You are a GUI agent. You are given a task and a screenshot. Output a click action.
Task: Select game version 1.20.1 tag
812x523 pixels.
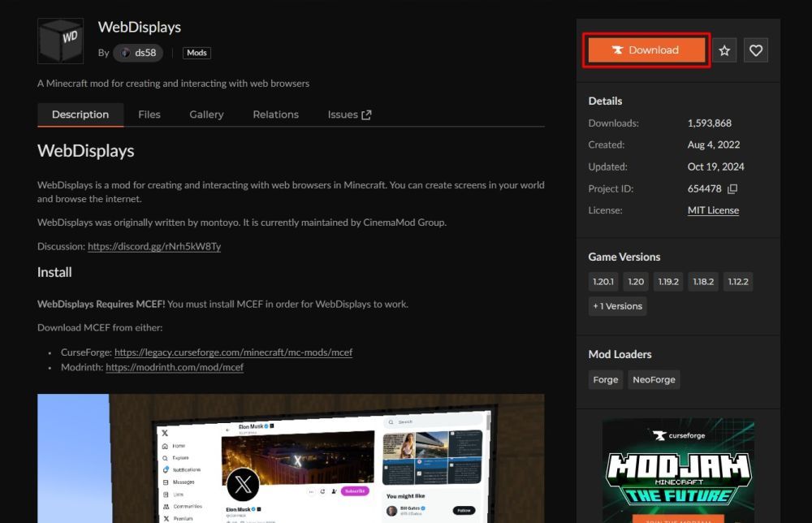pos(604,282)
